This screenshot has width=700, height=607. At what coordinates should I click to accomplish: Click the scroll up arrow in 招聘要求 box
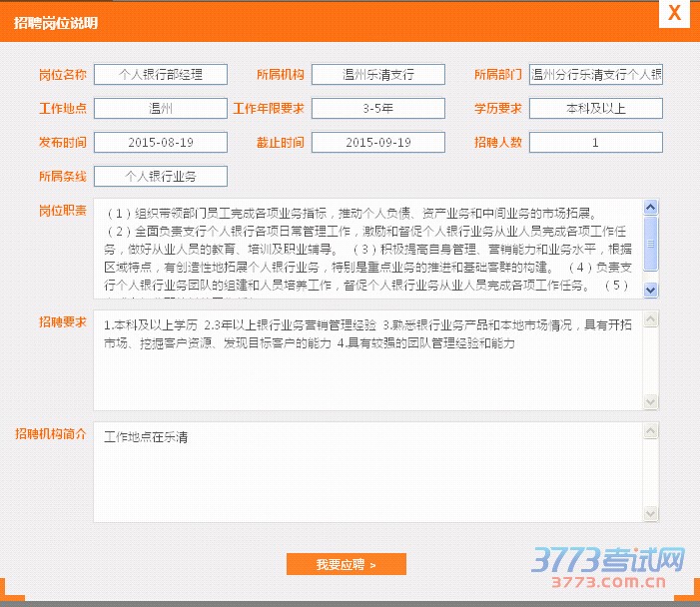pos(650,319)
